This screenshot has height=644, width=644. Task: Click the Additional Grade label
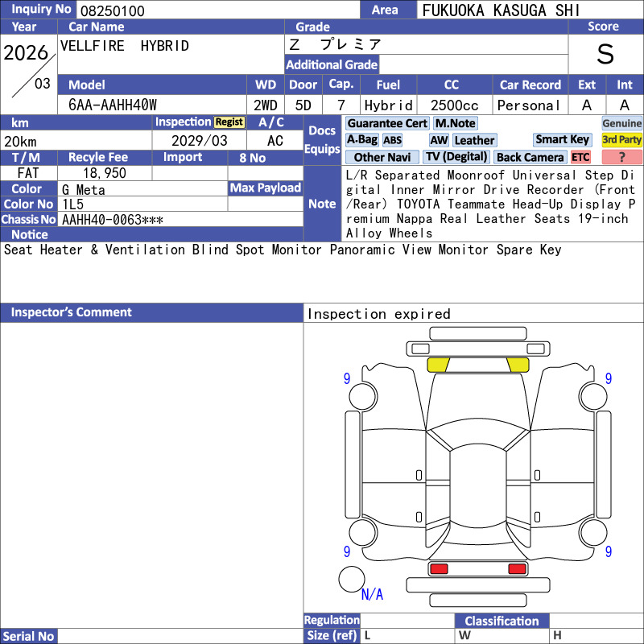pos(332,64)
